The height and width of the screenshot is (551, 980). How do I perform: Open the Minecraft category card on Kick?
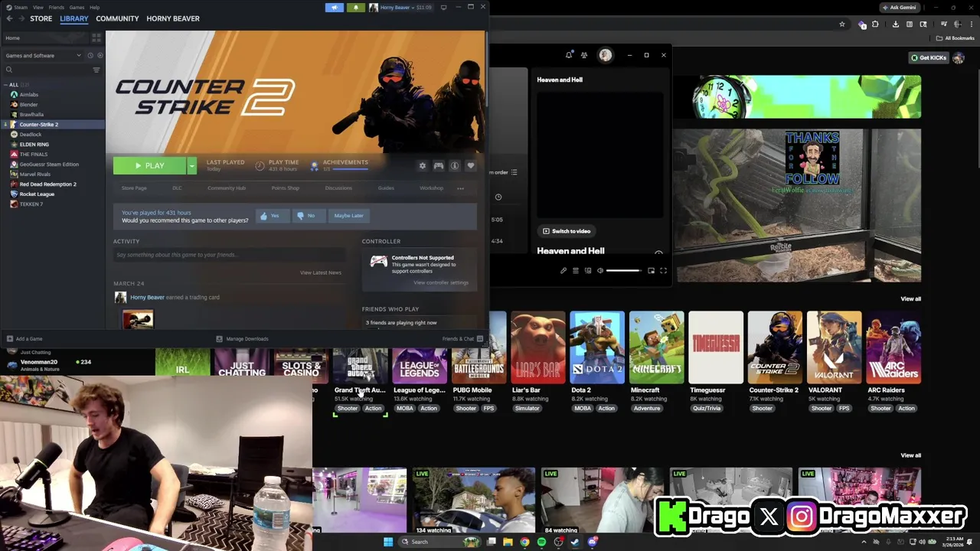tap(656, 347)
